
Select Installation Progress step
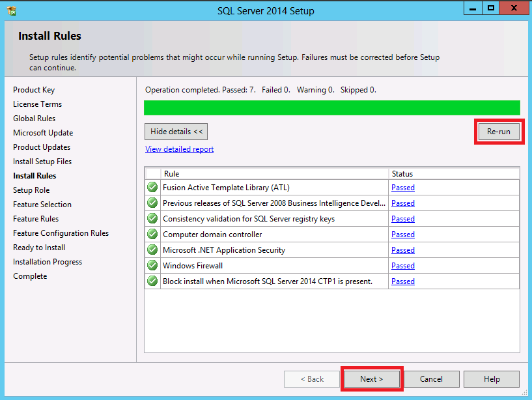[x=48, y=262]
